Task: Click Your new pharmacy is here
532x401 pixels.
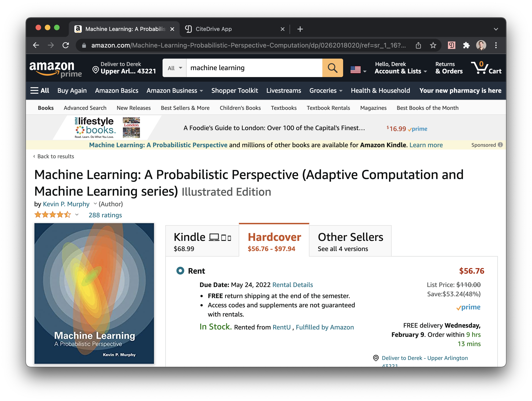Action: 460,91
